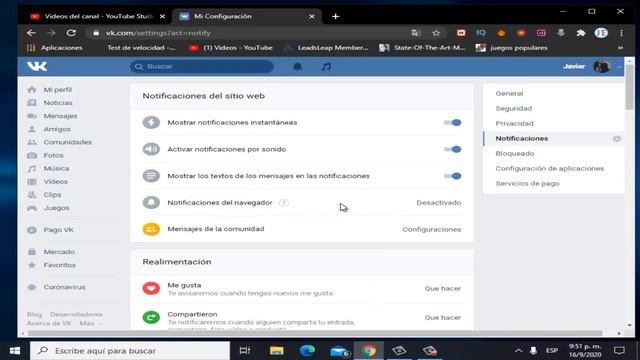Viewport: 640px width, 360px height.
Task: Click the VK logo
Action: [37, 66]
